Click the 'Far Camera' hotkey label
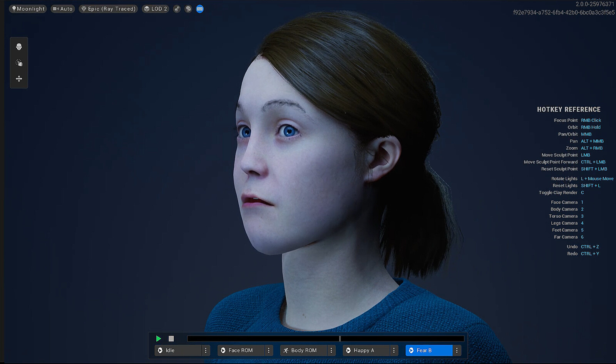Screen dimensions: 616x364 click(566, 237)
